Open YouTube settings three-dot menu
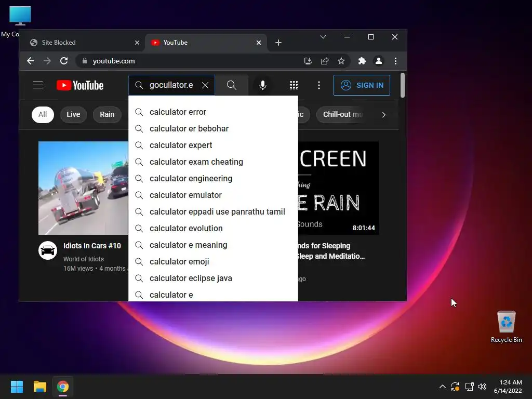 (x=318, y=85)
